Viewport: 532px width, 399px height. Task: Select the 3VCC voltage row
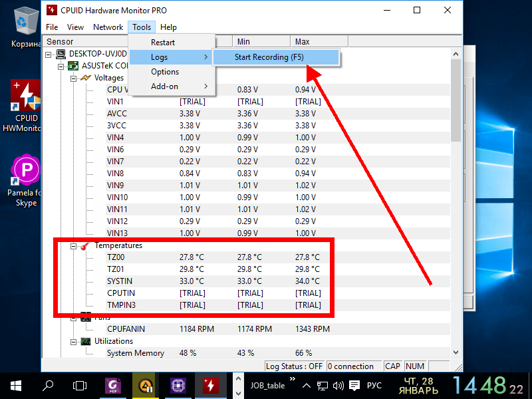coord(278,126)
